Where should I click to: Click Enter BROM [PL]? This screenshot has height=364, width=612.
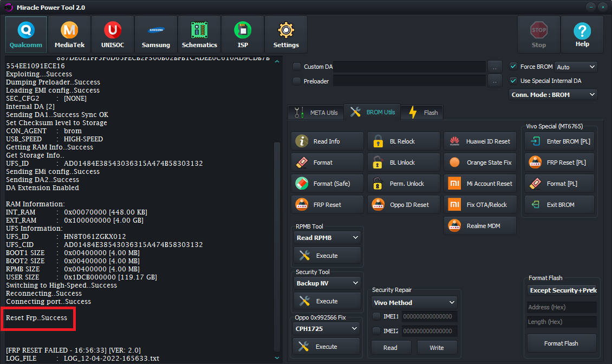point(559,141)
